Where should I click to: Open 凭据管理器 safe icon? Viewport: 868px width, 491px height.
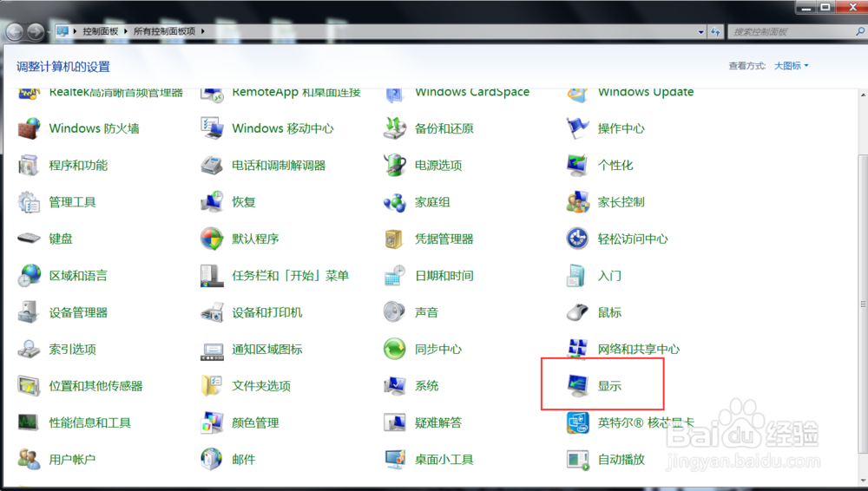395,239
